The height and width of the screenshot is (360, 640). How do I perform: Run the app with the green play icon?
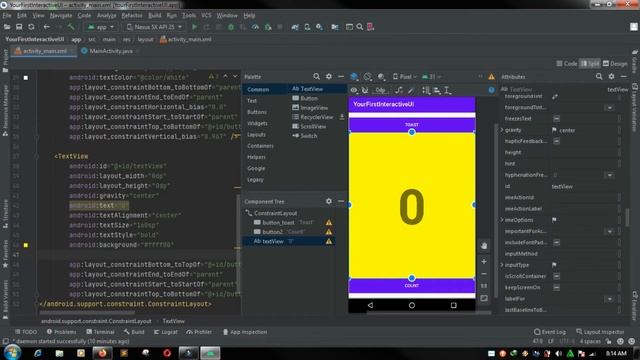194,27
